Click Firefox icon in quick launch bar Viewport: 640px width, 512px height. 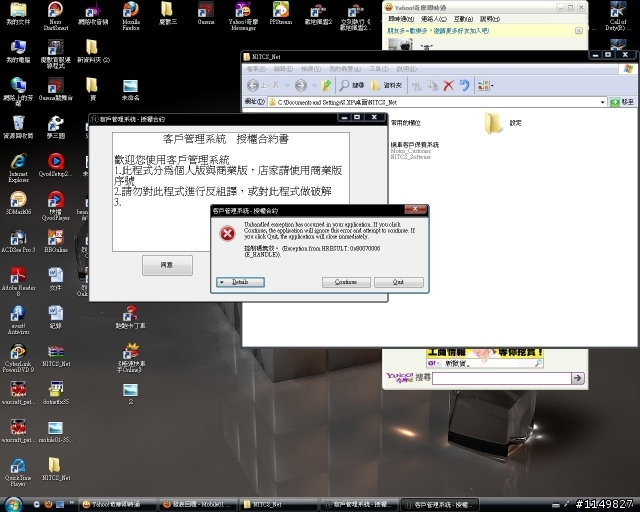coord(48,505)
